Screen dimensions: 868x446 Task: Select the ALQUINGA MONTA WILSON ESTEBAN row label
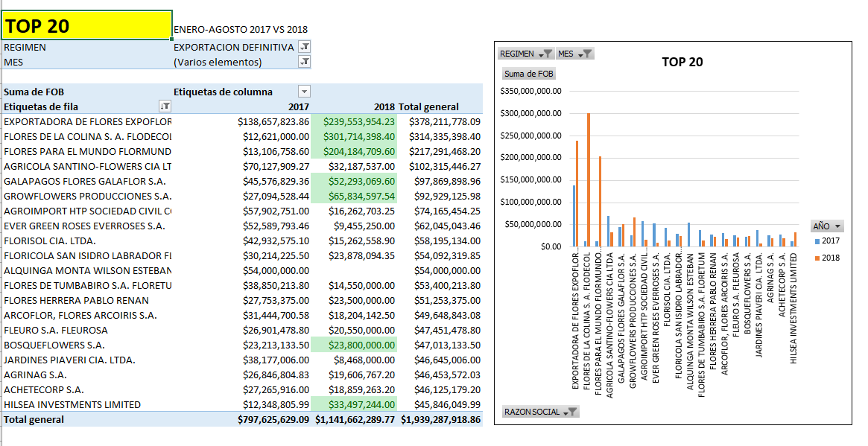87,271
